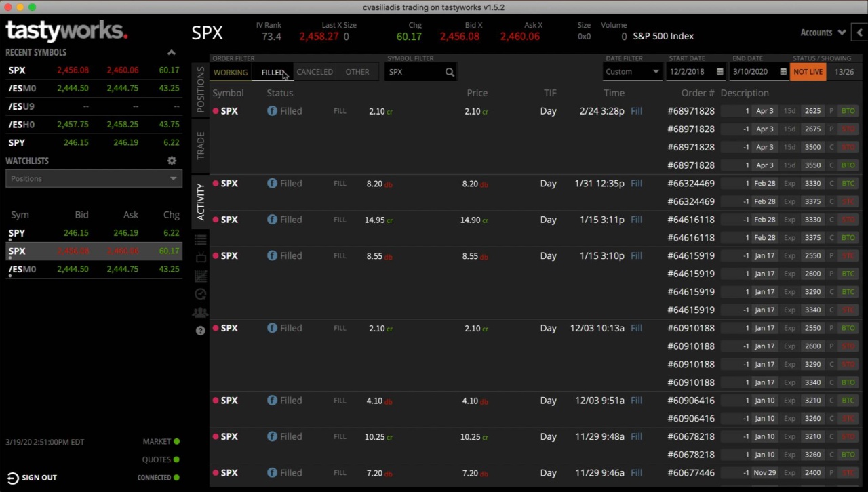Screen dimensions: 868x492
Task: Click the Fill link for 1/15 3:11p order
Action: [x=636, y=220]
